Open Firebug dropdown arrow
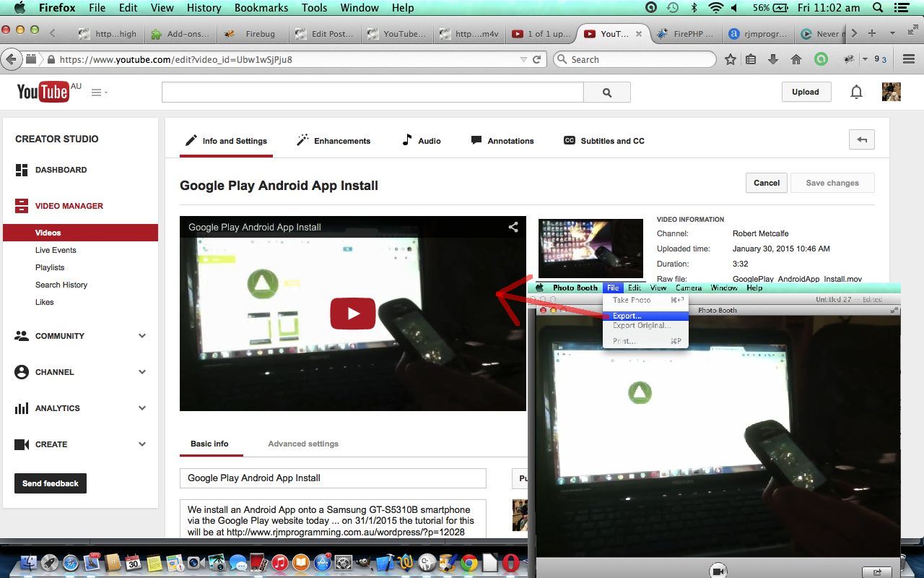The height and width of the screenshot is (578, 924). 865,60
